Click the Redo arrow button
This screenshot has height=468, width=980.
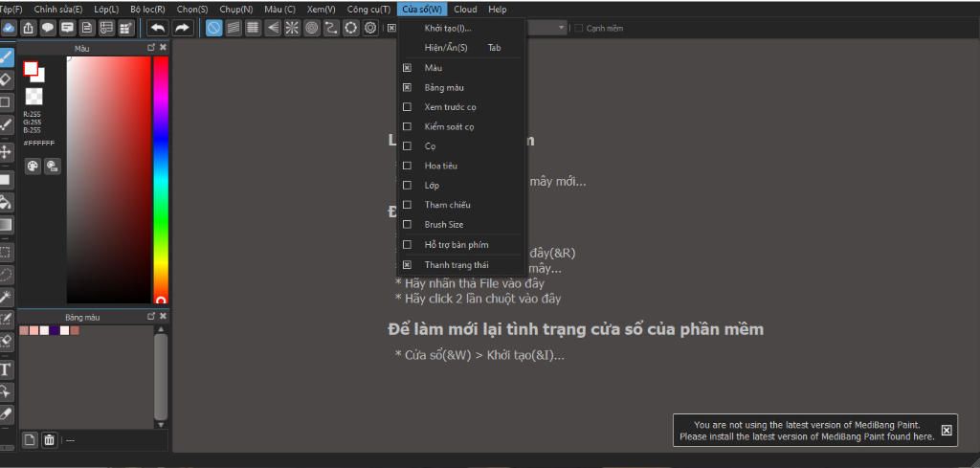[x=182, y=28]
